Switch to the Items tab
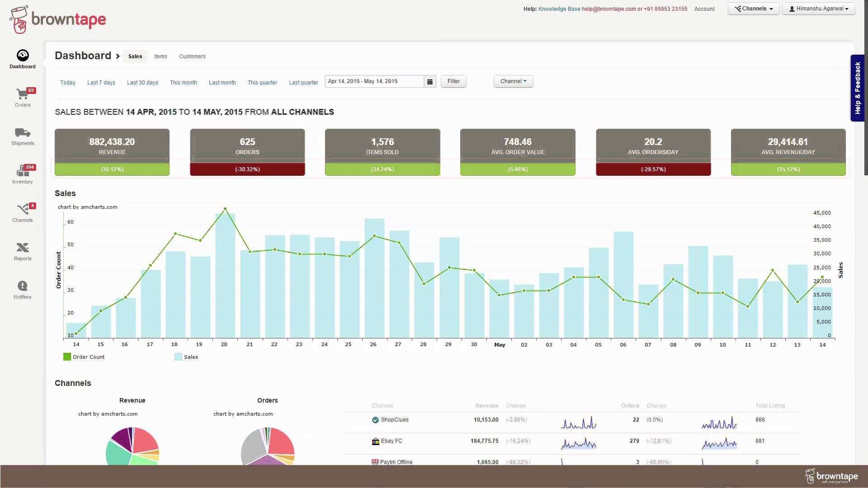The image size is (868, 488). [160, 56]
